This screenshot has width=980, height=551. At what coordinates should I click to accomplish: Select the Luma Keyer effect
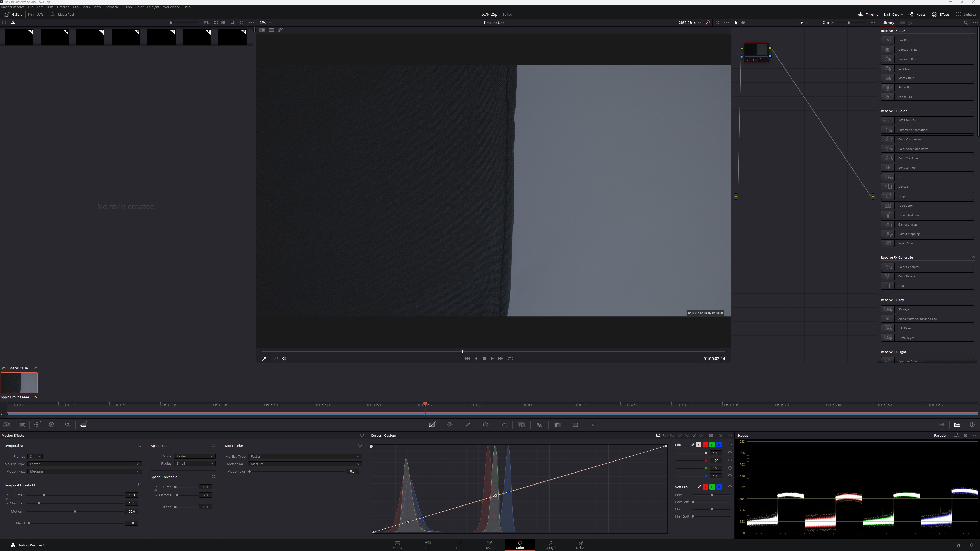pyautogui.click(x=927, y=338)
